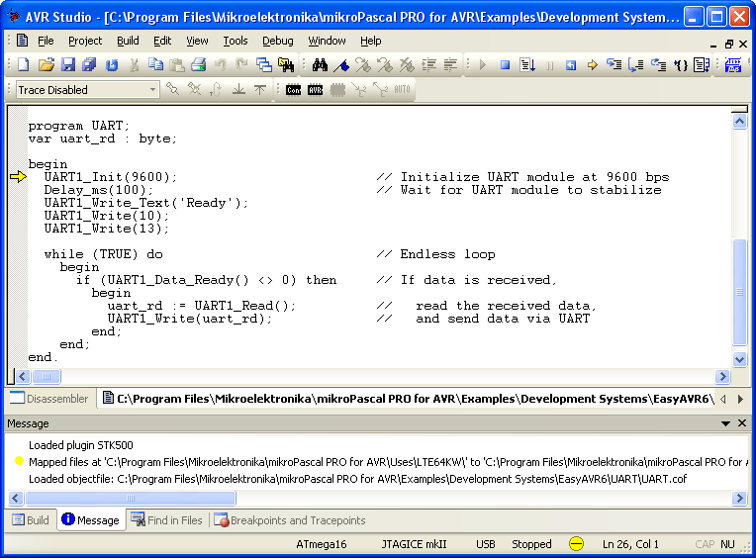
Task: Switch to the Disassembler tab
Action: point(49,399)
